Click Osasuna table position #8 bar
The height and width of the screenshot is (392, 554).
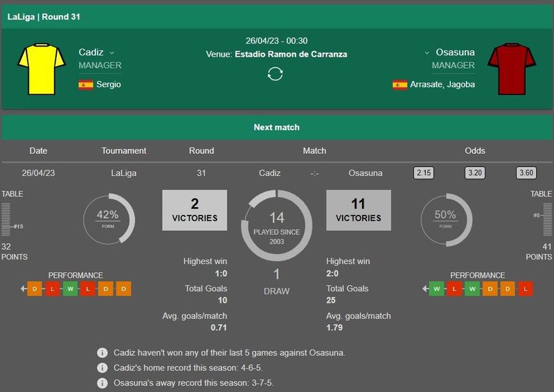[x=547, y=220]
